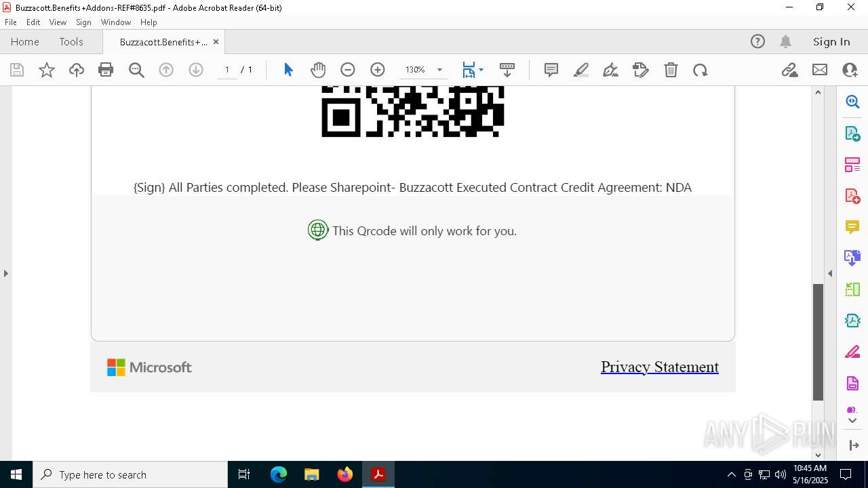This screenshot has height=488, width=868.
Task: Open Comment tool in right sidebar
Action: coord(852,227)
